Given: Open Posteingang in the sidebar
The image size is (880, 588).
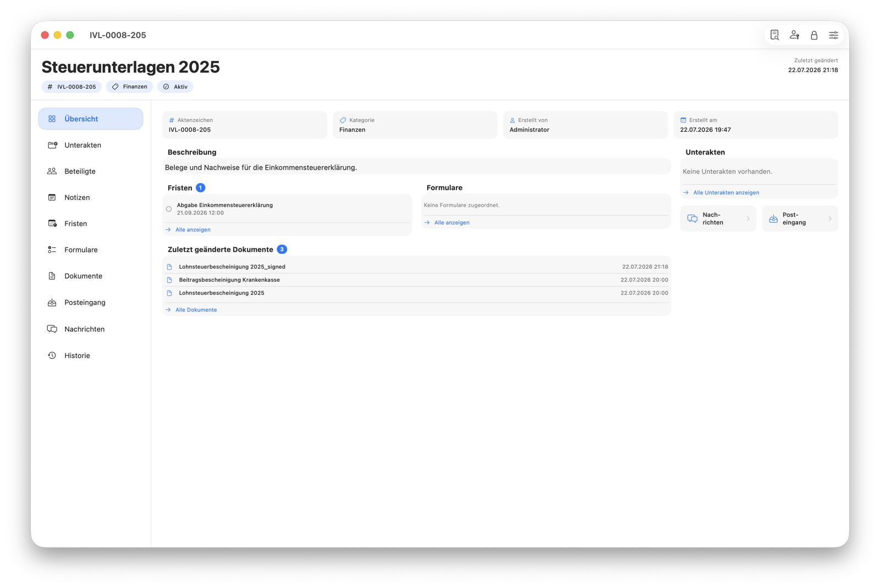Looking at the screenshot, I should [x=91, y=302].
